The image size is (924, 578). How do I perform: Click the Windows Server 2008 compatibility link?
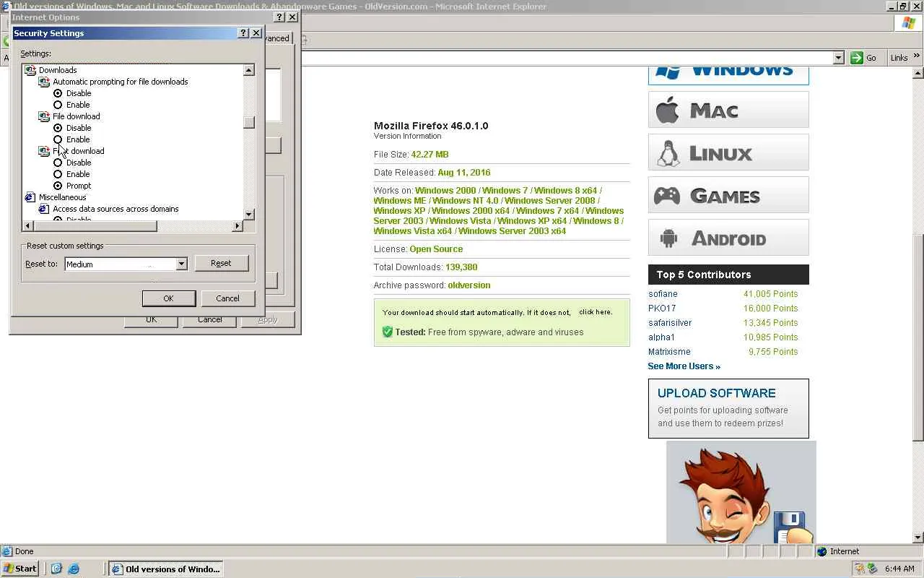click(550, 201)
